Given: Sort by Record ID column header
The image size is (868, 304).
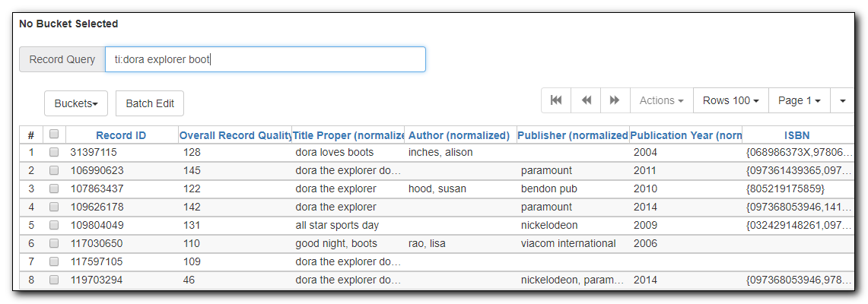Looking at the screenshot, I should [x=121, y=135].
